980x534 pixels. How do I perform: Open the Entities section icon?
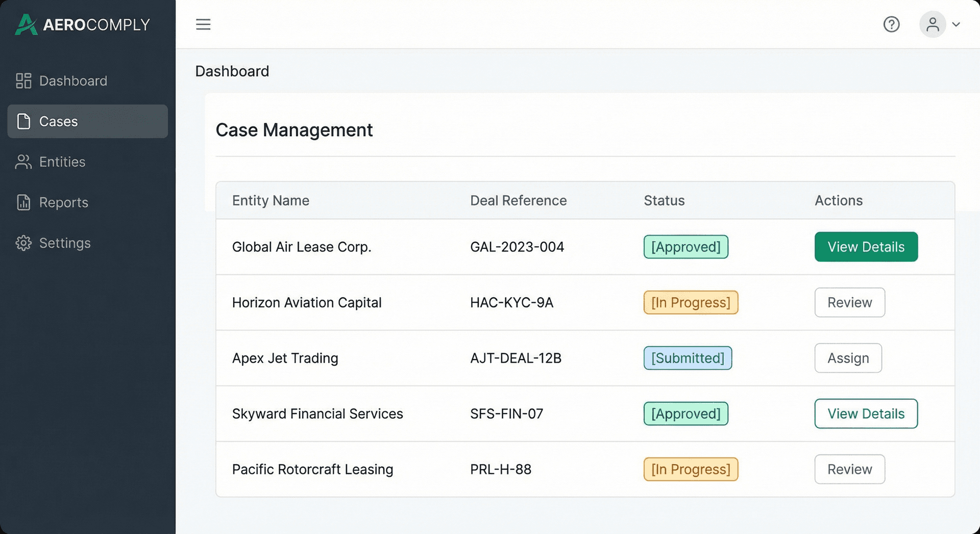pyautogui.click(x=23, y=162)
